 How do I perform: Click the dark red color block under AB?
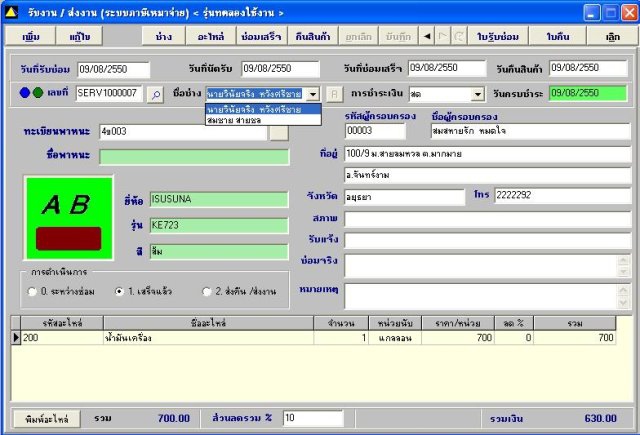(67, 238)
